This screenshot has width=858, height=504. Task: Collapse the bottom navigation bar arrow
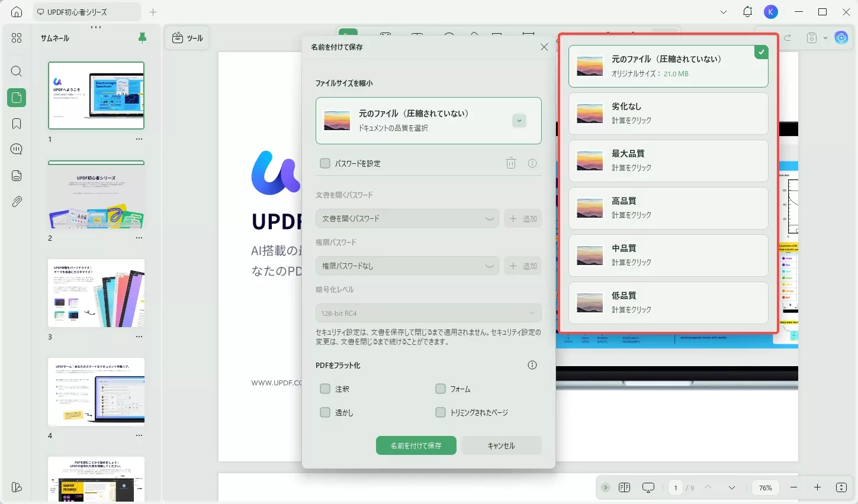[x=605, y=487]
